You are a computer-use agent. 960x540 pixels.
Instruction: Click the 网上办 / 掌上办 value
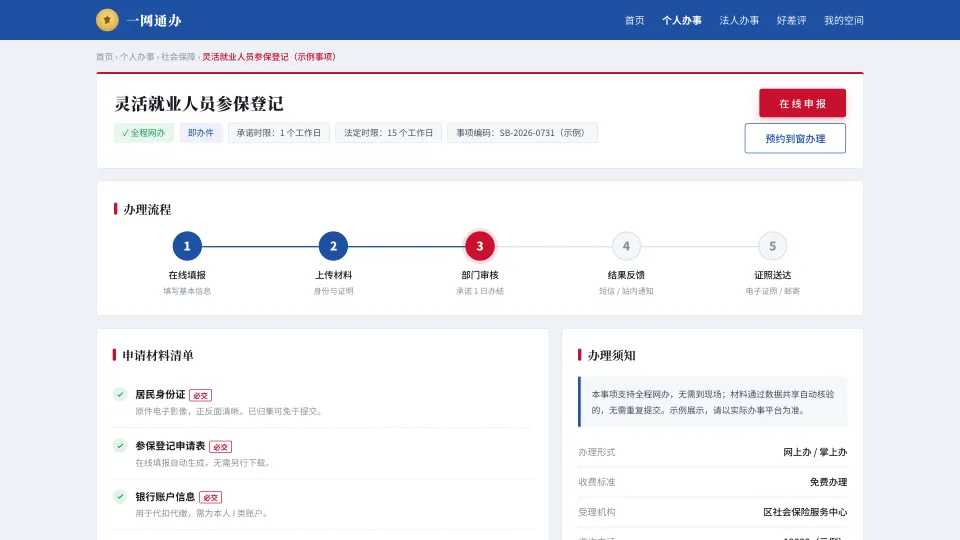click(x=815, y=452)
